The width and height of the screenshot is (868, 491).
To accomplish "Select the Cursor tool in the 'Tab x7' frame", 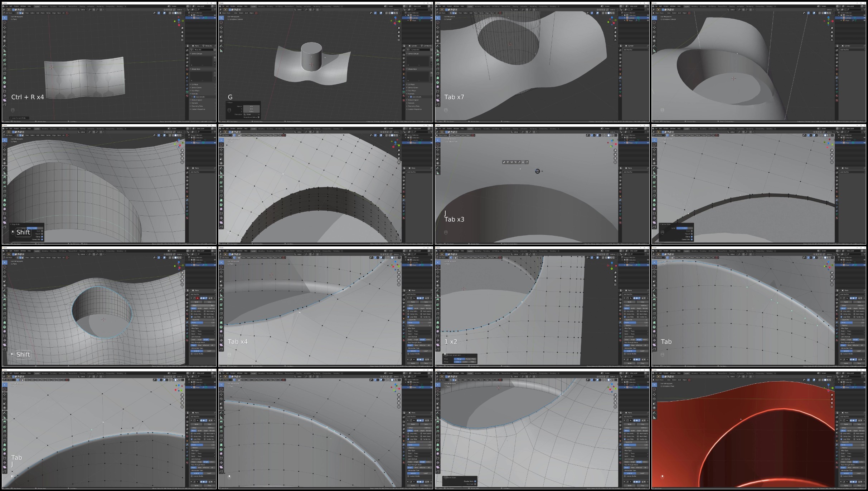I will pos(438,23).
